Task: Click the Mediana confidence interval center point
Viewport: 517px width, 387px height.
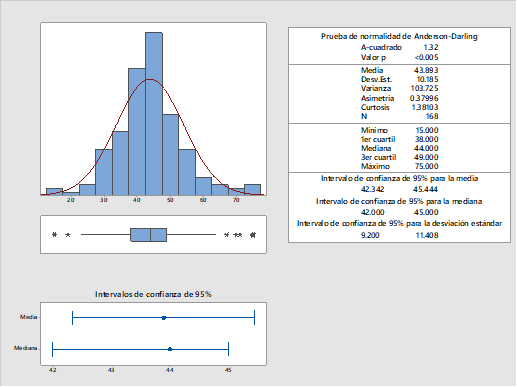Action: (170, 349)
